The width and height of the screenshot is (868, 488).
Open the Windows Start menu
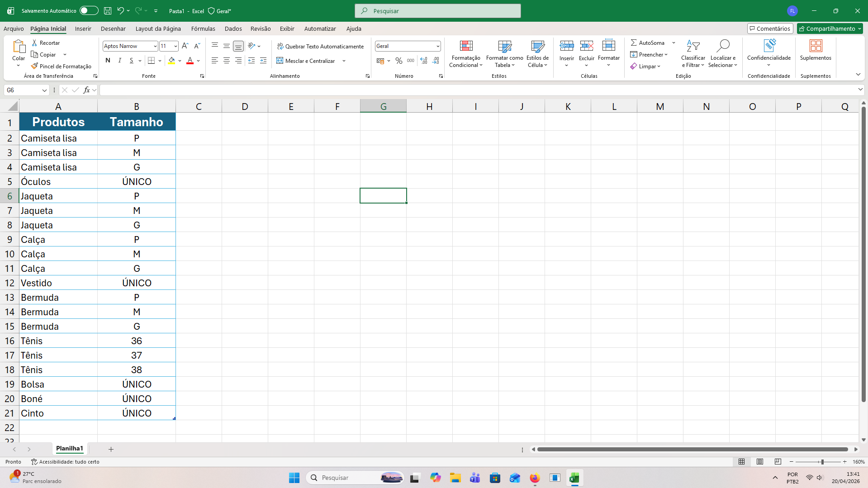tap(294, 478)
